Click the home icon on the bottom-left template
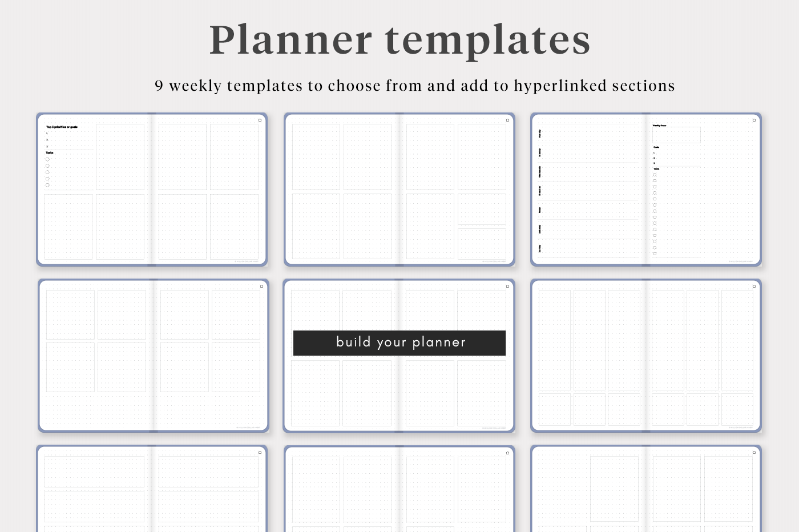This screenshot has width=799, height=532. pos(260,453)
